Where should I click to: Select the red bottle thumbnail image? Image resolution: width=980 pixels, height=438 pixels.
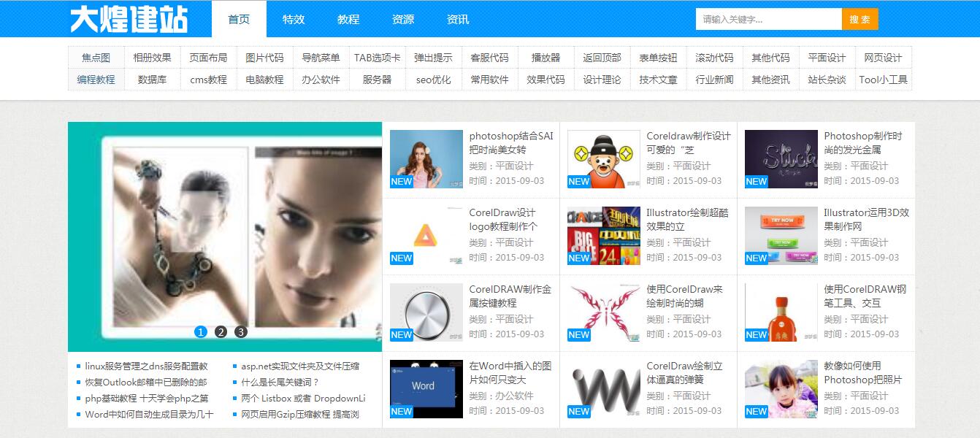click(781, 312)
